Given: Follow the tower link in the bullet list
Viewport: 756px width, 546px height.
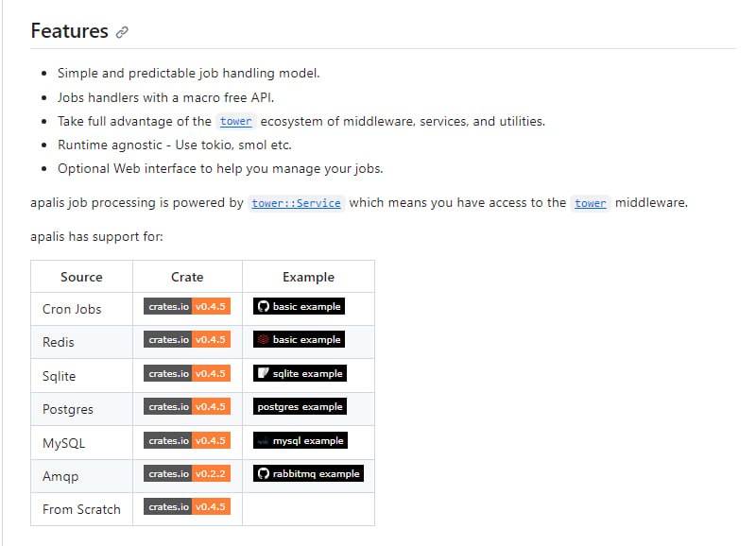Looking at the screenshot, I should coord(236,122).
